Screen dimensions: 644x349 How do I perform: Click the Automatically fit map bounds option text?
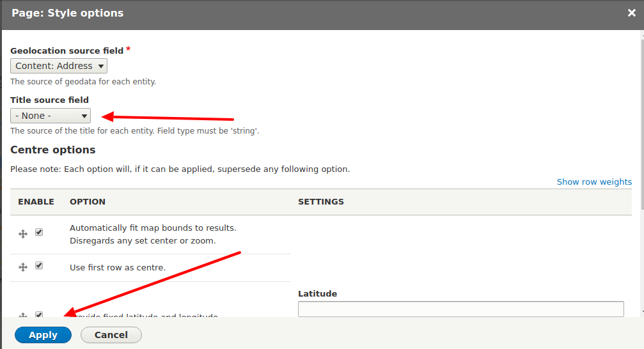(153, 228)
